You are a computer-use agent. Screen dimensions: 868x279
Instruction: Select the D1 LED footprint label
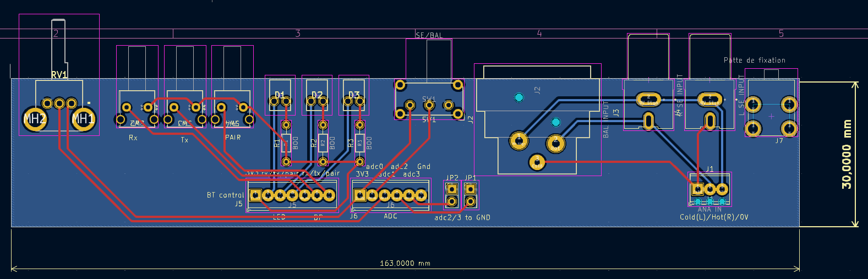click(280, 95)
